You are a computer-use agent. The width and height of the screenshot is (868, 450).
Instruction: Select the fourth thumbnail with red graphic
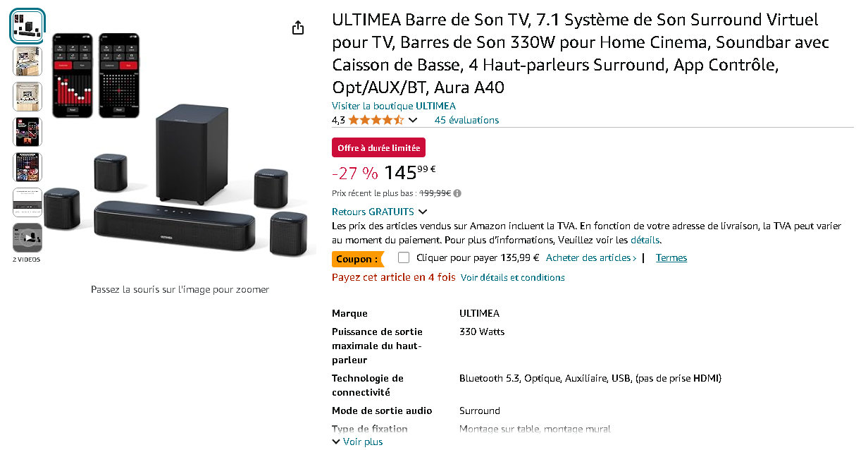tap(27, 132)
